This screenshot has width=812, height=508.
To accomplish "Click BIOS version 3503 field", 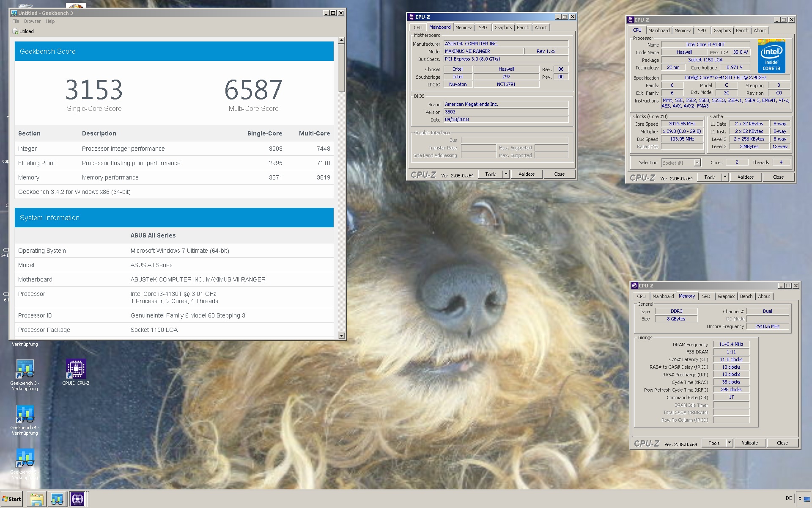I will point(506,112).
